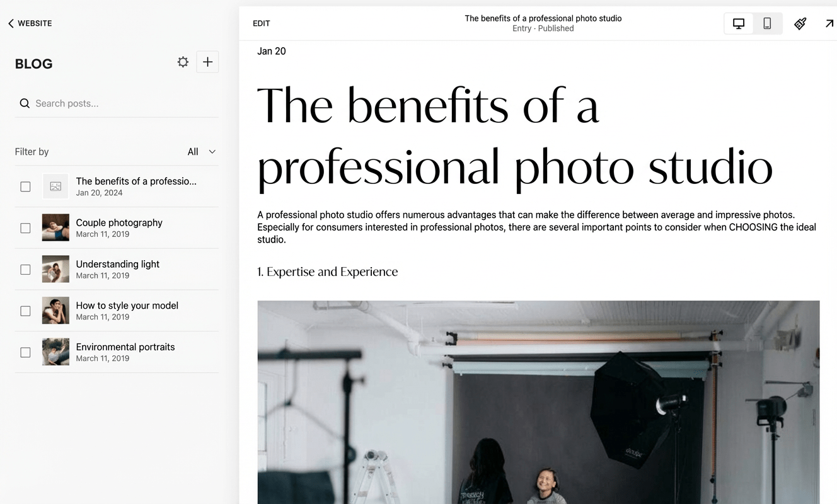
Task: Tick the Environmental portraits checkbox
Action: pos(25,352)
